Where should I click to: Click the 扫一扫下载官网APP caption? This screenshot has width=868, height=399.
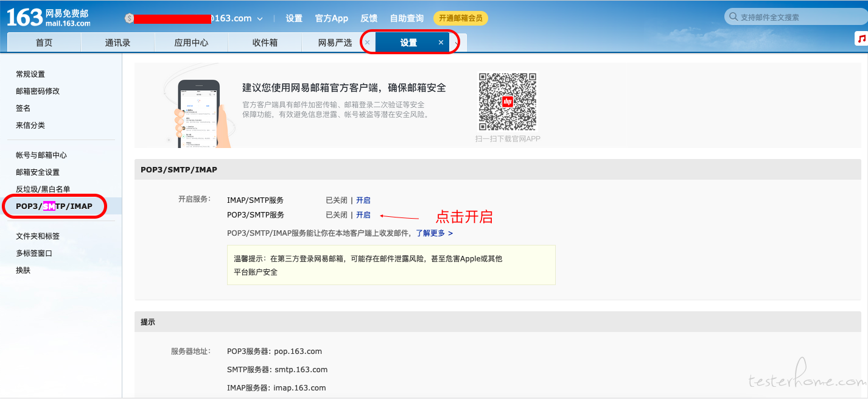508,139
